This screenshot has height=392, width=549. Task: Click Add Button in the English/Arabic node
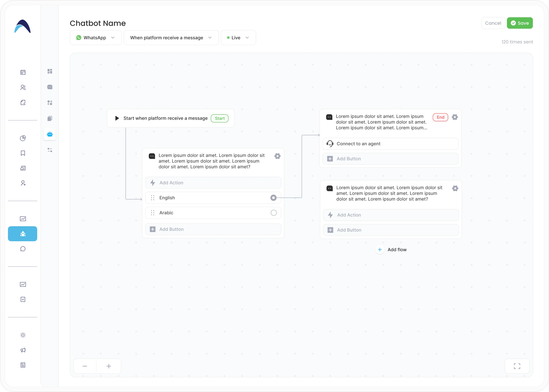tap(213, 229)
